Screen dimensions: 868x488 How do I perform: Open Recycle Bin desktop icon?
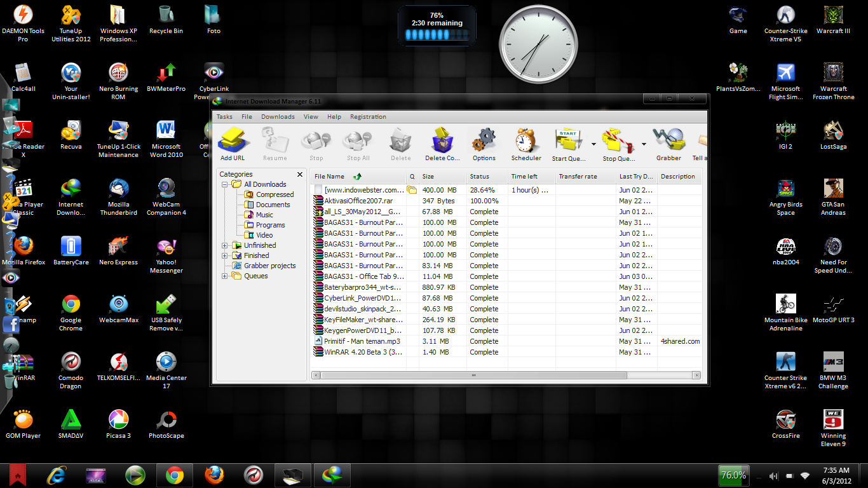tap(166, 20)
